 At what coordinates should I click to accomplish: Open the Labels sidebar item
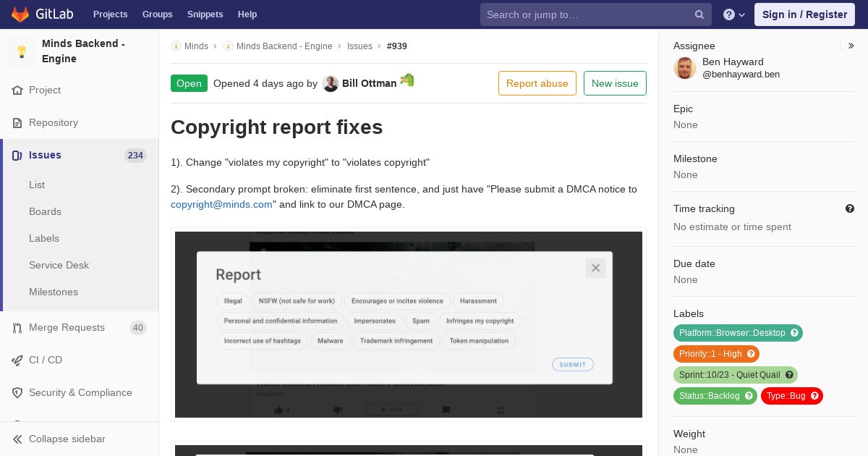[44, 238]
